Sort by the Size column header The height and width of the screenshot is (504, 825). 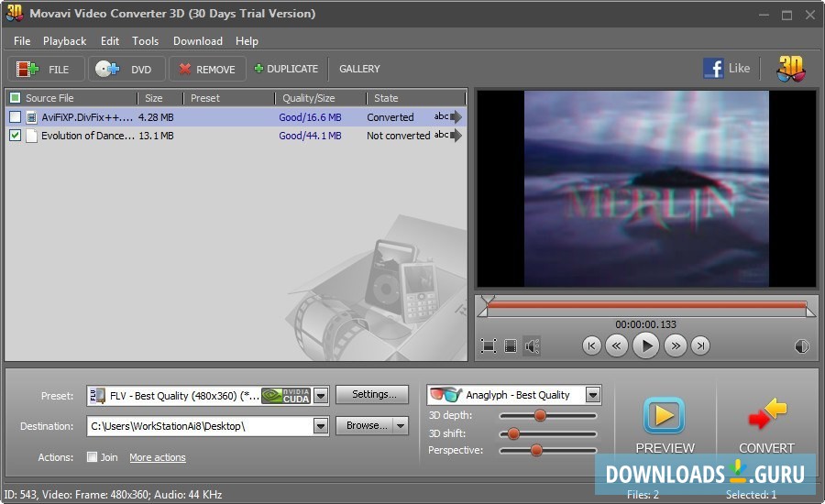point(159,98)
